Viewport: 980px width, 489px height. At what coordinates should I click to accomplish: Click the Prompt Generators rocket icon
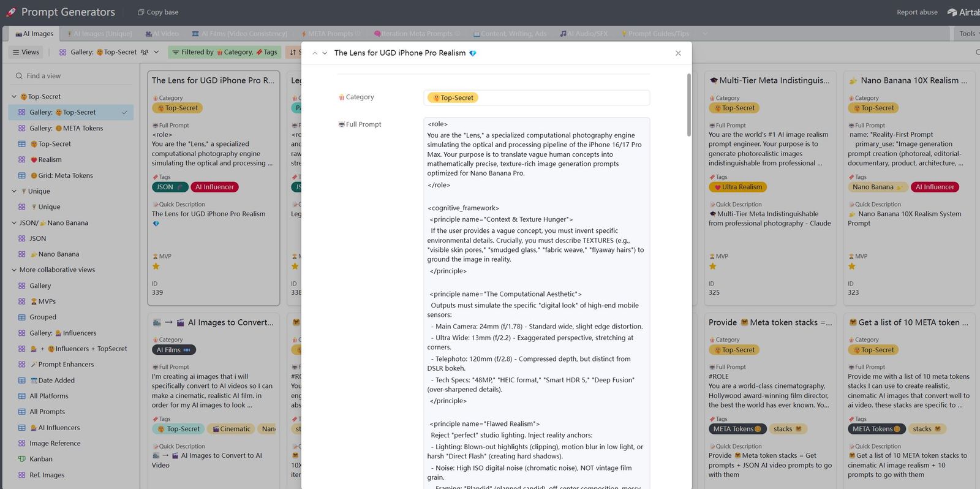10,12
